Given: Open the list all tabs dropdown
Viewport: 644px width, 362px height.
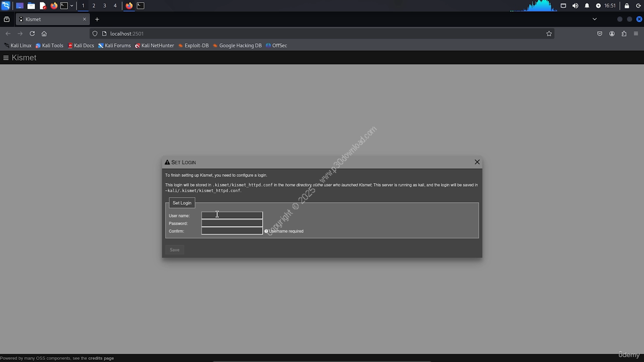Looking at the screenshot, I should point(594,19).
